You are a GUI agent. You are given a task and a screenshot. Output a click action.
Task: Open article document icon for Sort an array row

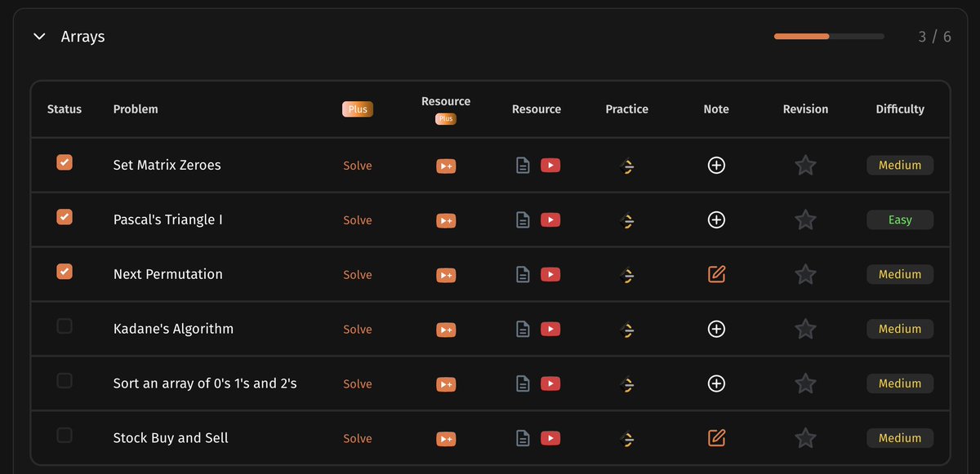(x=523, y=384)
